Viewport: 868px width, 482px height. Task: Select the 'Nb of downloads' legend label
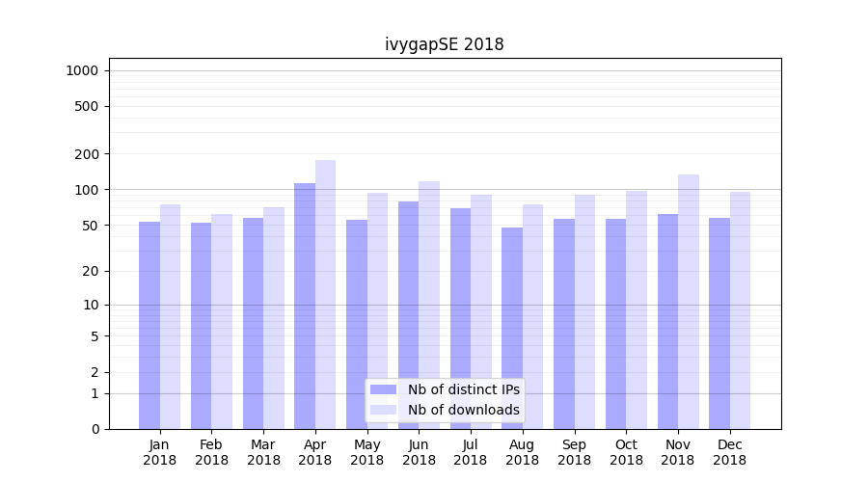[x=463, y=410]
